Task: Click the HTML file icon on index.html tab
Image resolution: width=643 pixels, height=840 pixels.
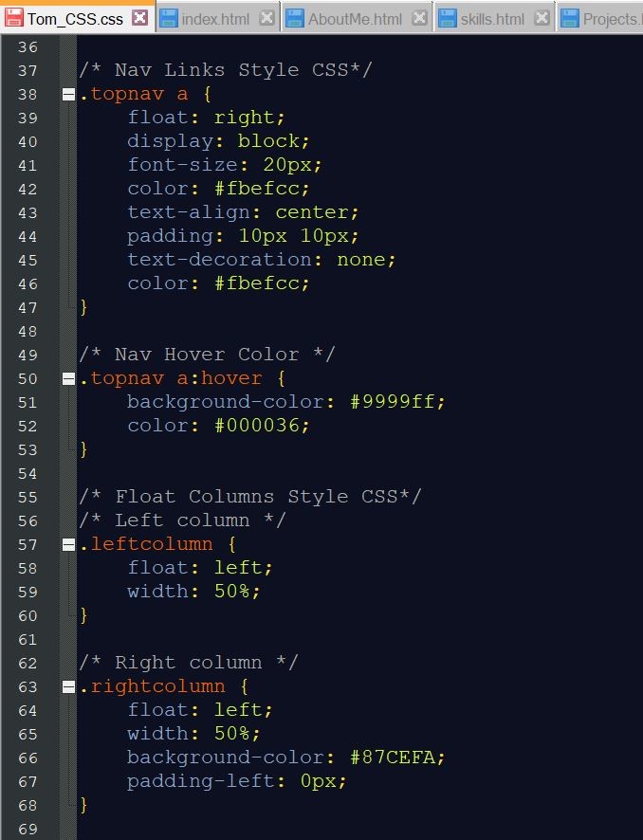Action: (170, 16)
